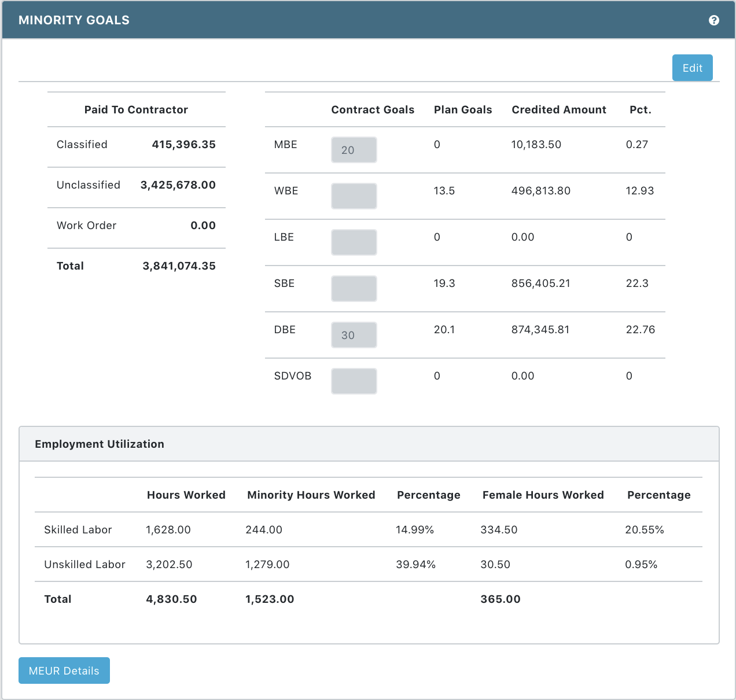Image resolution: width=736 pixels, height=700 pixels.
Task: Click minority percentage 14.99%
Action: (415, 530)
